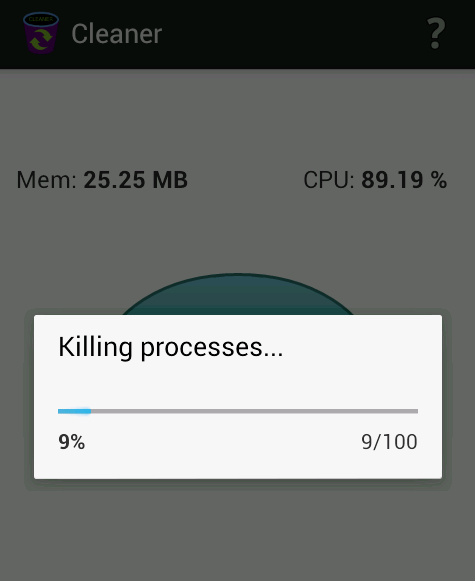Click the 9% progress percentage label
475x581 pixels.
click(x=72, y=442)
